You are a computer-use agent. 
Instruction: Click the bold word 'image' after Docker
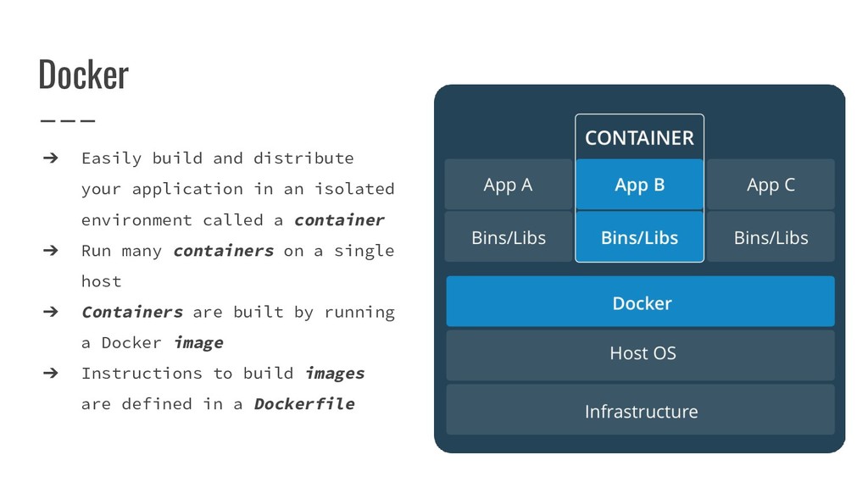point(198,343)
